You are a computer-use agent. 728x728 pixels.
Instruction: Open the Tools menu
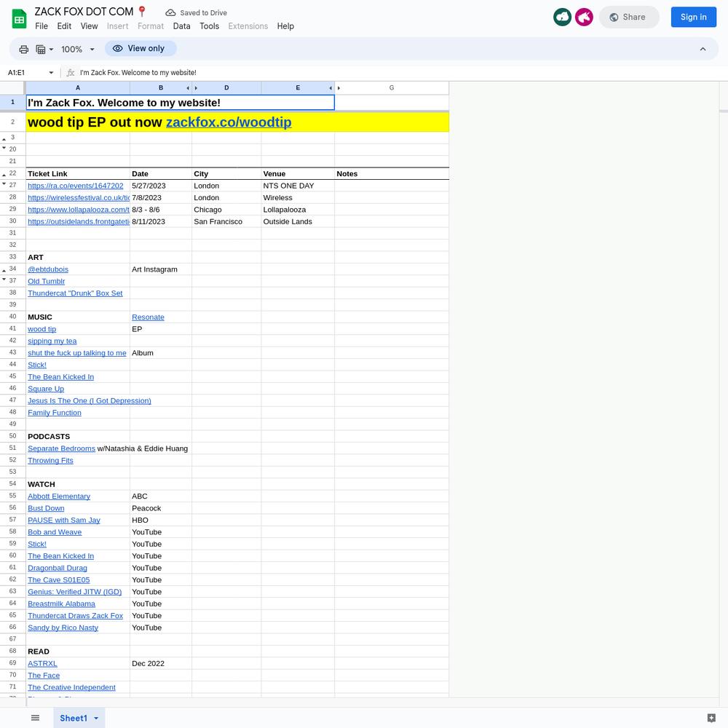coord(209,26)
